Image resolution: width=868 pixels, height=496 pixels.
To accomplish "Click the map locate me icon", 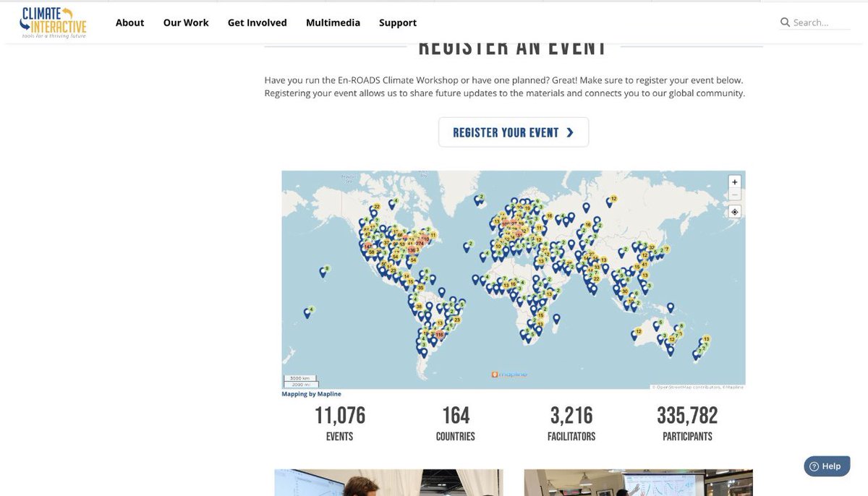I will [735, 212].
